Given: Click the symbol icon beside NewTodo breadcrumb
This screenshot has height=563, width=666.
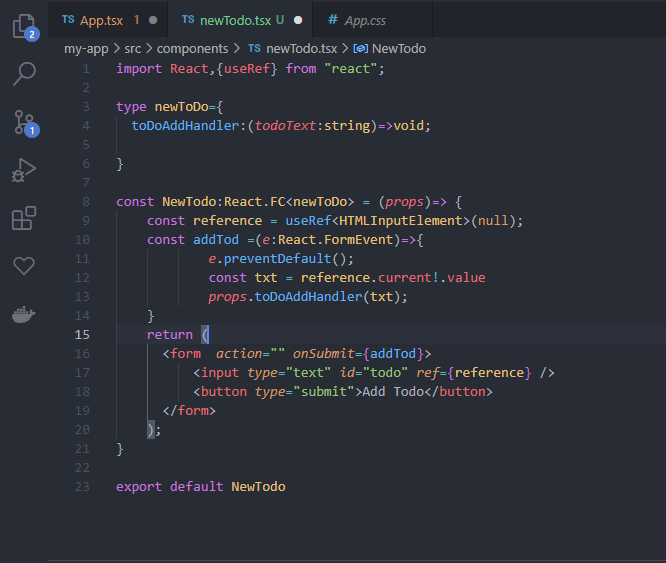Looking at the screenshot, I should tap(361, 48).
